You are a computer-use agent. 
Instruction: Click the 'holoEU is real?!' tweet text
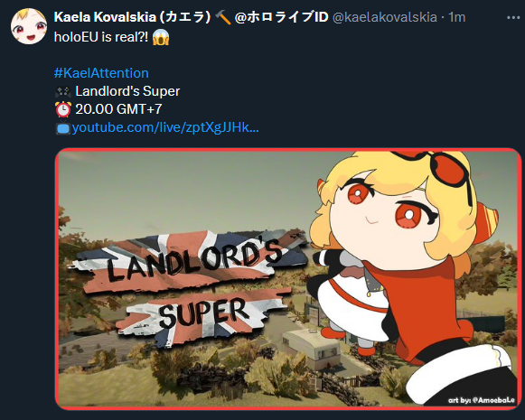coord(101,37)
